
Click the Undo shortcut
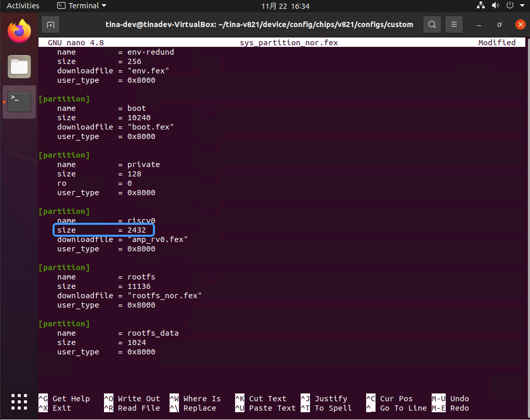(x=450, y=399)
